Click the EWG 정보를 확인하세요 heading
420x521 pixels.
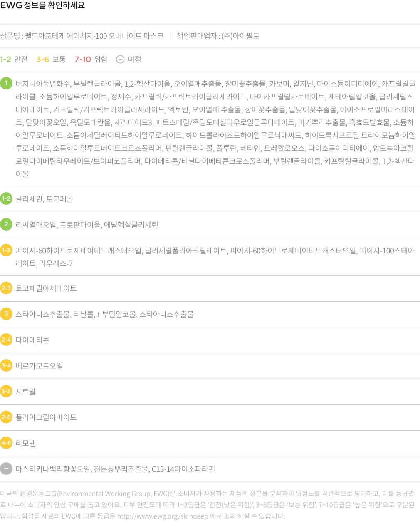point(42,5)
